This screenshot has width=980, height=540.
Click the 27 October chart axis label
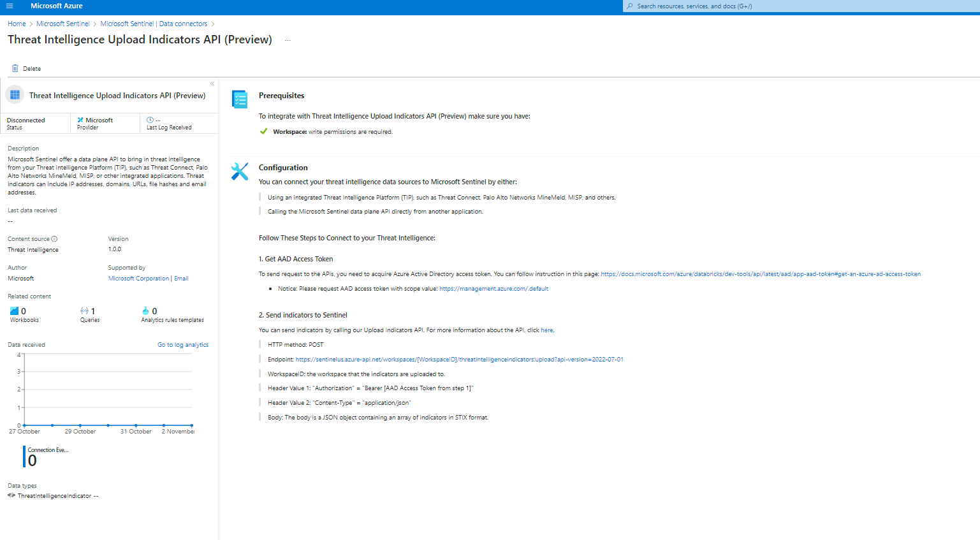[24, 432]
